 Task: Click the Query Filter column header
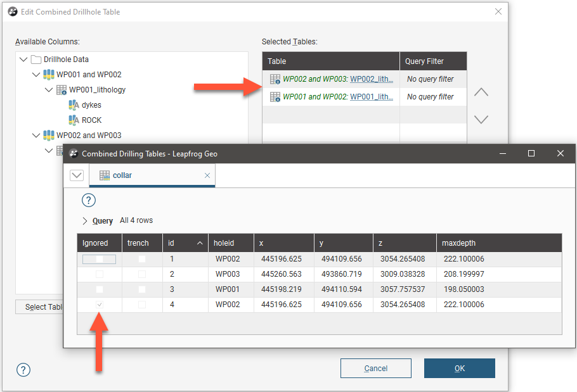[x=433, y=61]
